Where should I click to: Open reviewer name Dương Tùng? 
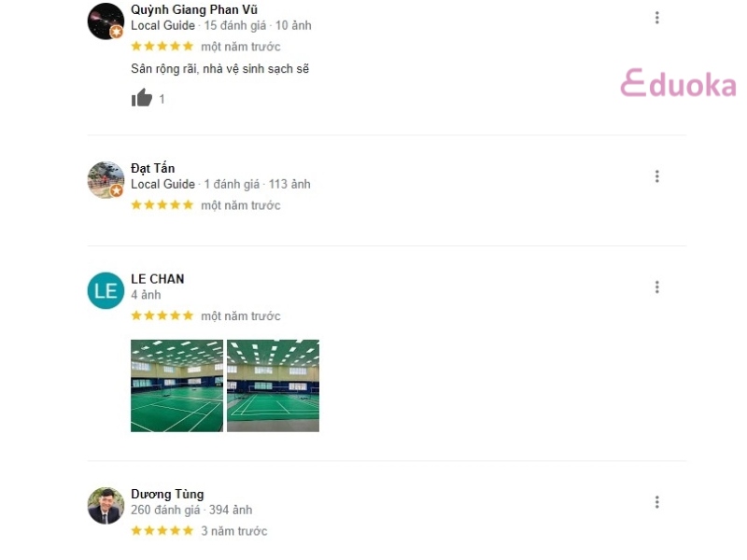pyautogui.click(x=167, y=495)
